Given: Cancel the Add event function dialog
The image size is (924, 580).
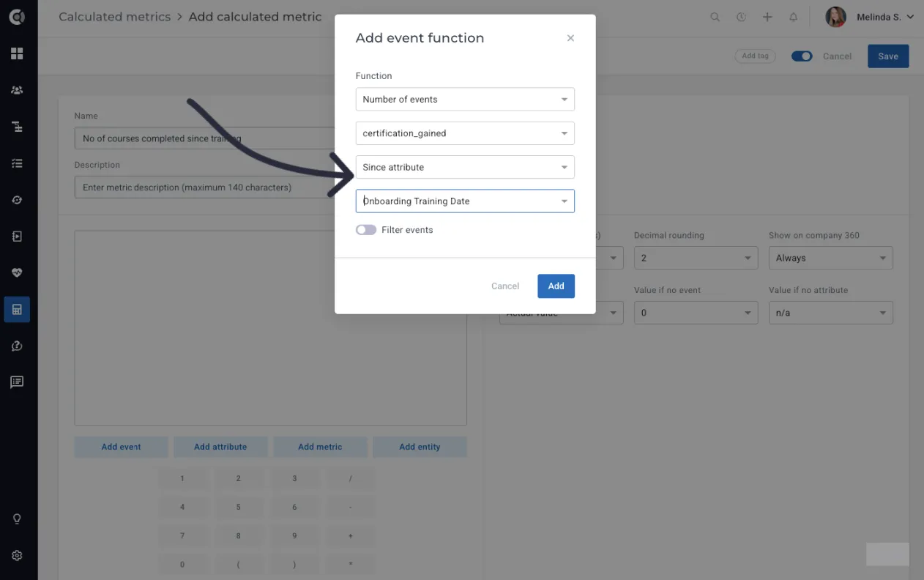Looking at the screenshot, I should pyautogui.click(x=505, y=286).
